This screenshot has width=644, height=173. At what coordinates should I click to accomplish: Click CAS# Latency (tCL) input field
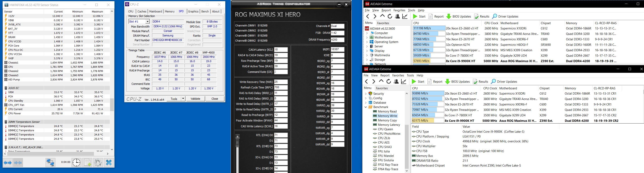pyautogui.click(x=281, y=50)
